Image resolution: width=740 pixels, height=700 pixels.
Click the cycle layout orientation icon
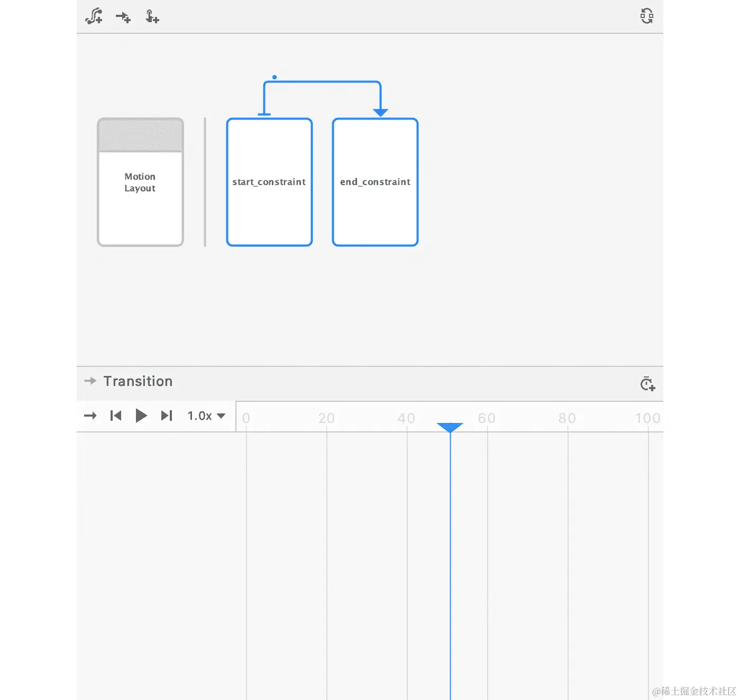click(646, 16)
